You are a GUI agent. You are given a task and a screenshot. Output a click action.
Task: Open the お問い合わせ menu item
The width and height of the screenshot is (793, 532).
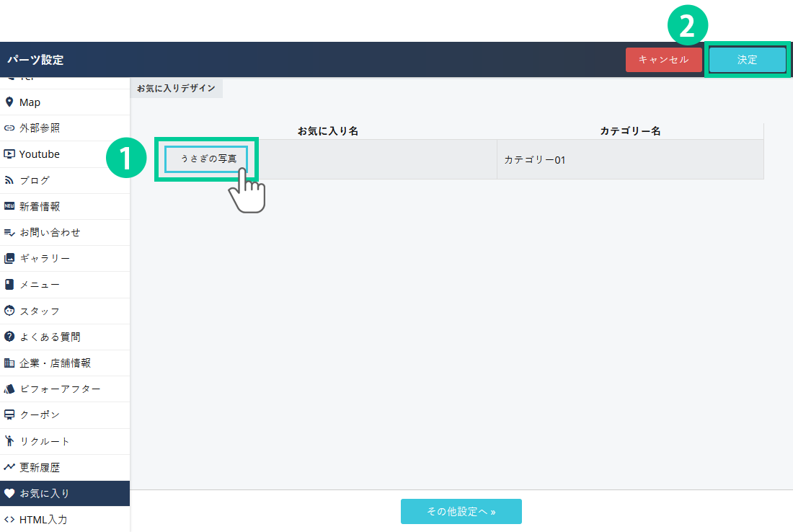[x=50, y=232]
